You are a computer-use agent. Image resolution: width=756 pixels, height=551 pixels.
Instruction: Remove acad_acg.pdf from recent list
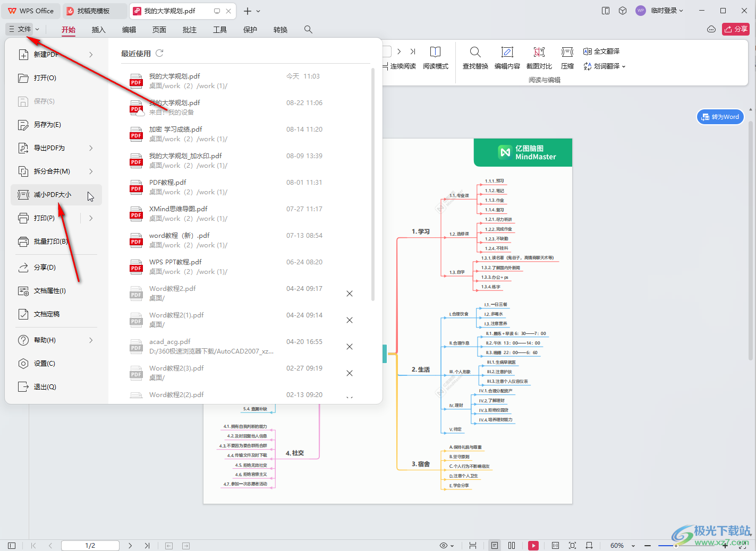[350, 347]
